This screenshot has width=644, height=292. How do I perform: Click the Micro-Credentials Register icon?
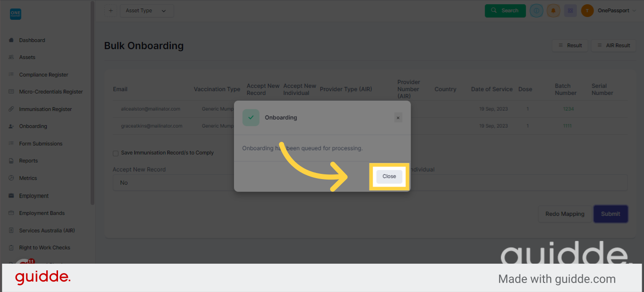pos(11,92)
